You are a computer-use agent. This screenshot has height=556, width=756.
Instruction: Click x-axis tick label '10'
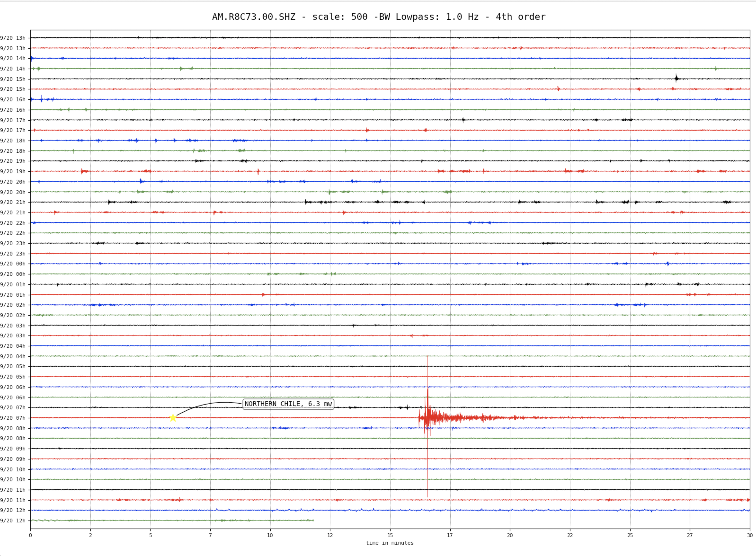pyautogui.click(x=270, y=535)
